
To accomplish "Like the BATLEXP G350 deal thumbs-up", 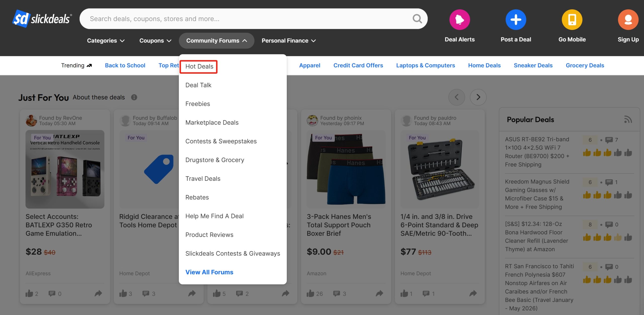I will pos(29,293).
